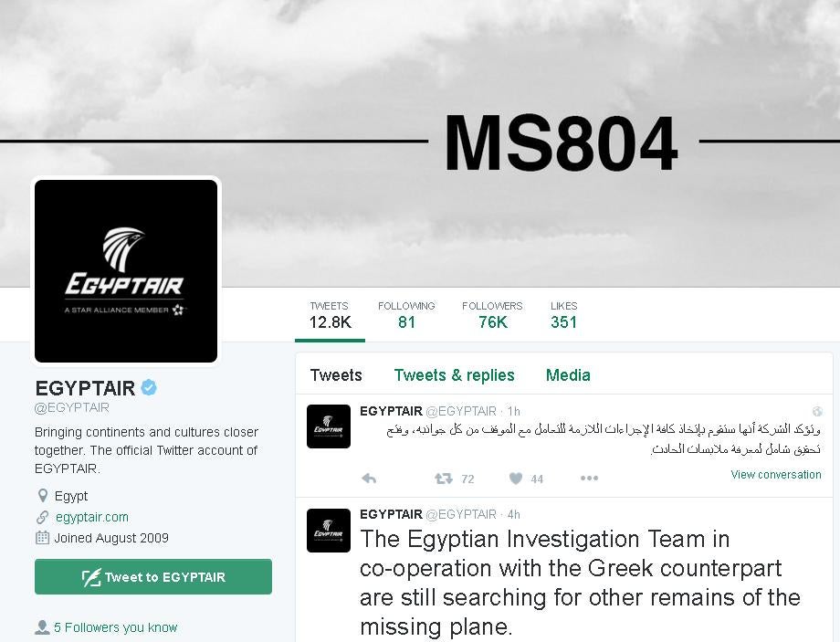Screen dimensions: 840x642
Task: Click the blue verified badge next to EGYPTAIR
Action: click(x=149, y=388)
